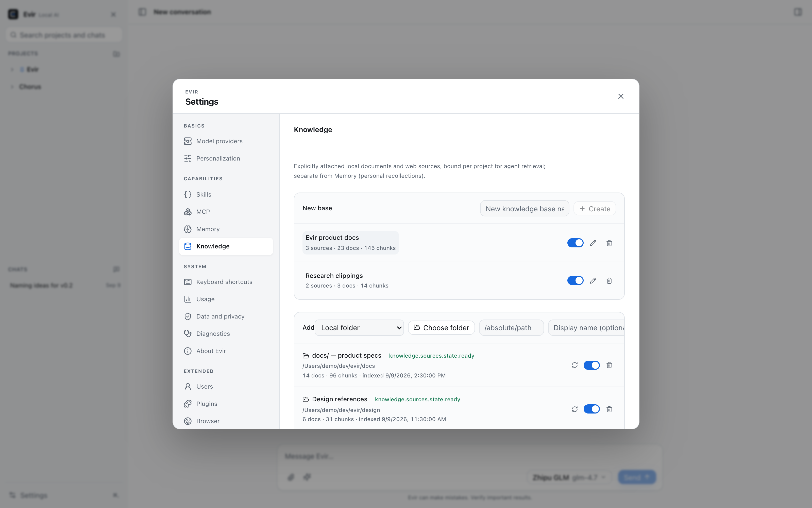Select the Evir product docs base row
The width and height of the screenshot is (812, 508).
(350, 243)
